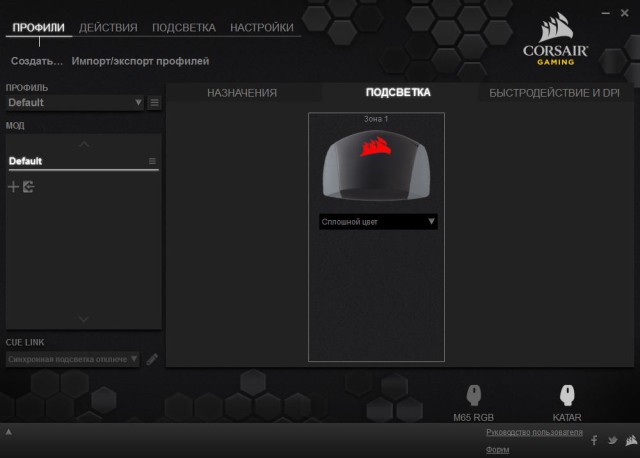Switch to the ДЕЙСТВИЯ top menu tab
The image size is (640, 458).
pos(108,28)
